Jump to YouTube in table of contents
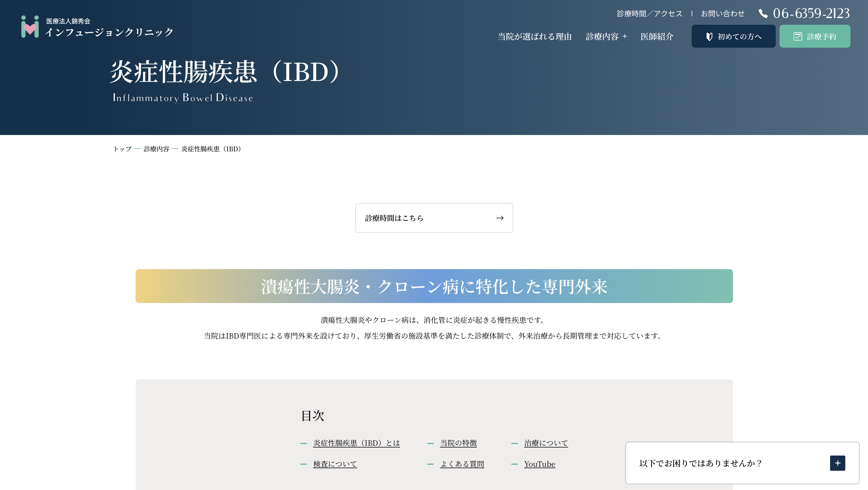The height and width of the screenshot is (490, 868). tap(539, 464)
